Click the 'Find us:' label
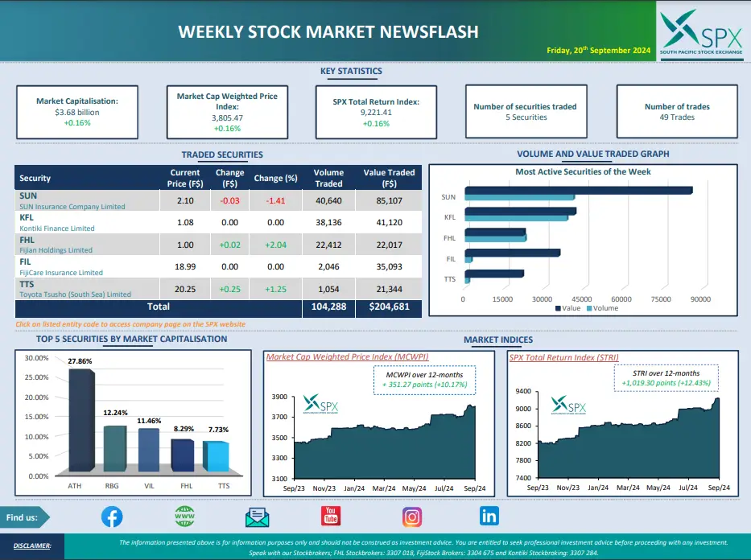 click(22, 517)
